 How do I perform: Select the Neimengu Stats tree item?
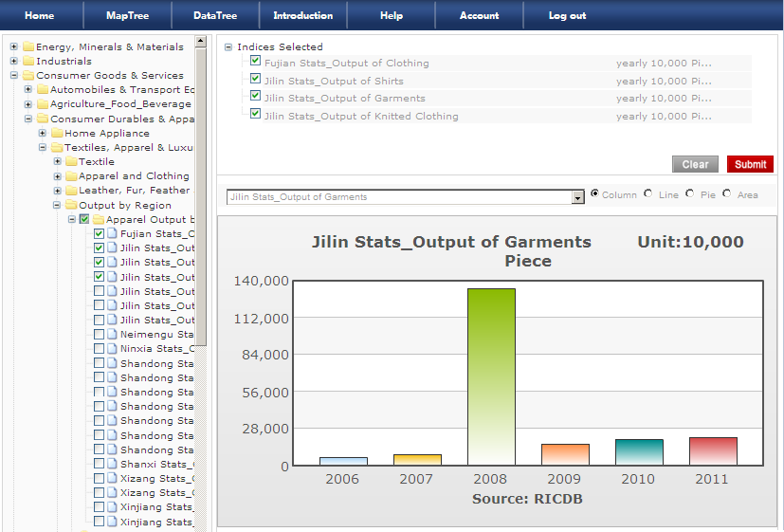156,334
